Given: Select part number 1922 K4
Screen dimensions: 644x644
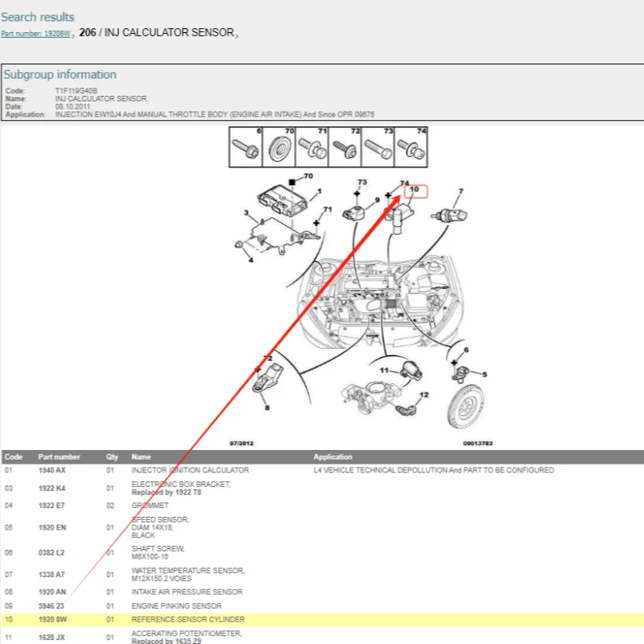Looking at the screenshot, I should [x=52, y=489].
